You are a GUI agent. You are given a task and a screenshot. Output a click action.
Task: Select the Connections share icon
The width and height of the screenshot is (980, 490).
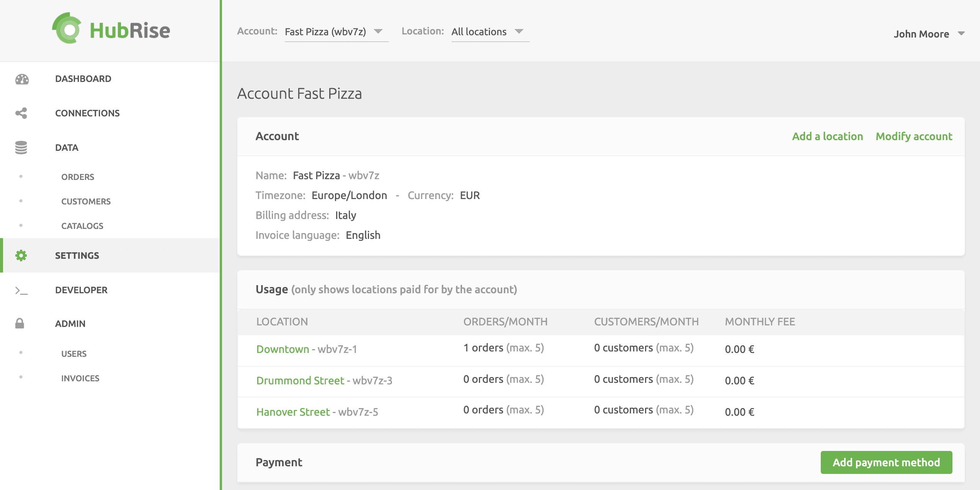(21, 113)
